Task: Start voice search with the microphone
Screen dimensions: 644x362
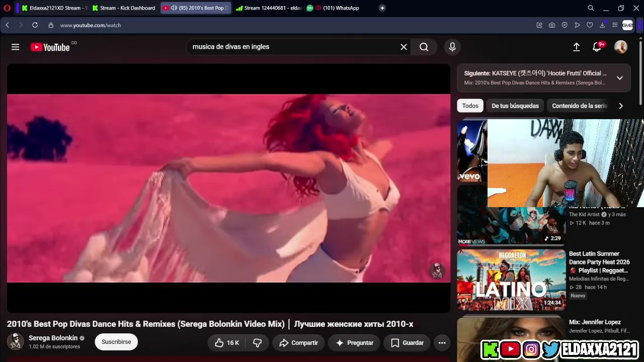Action: (452, 47)
